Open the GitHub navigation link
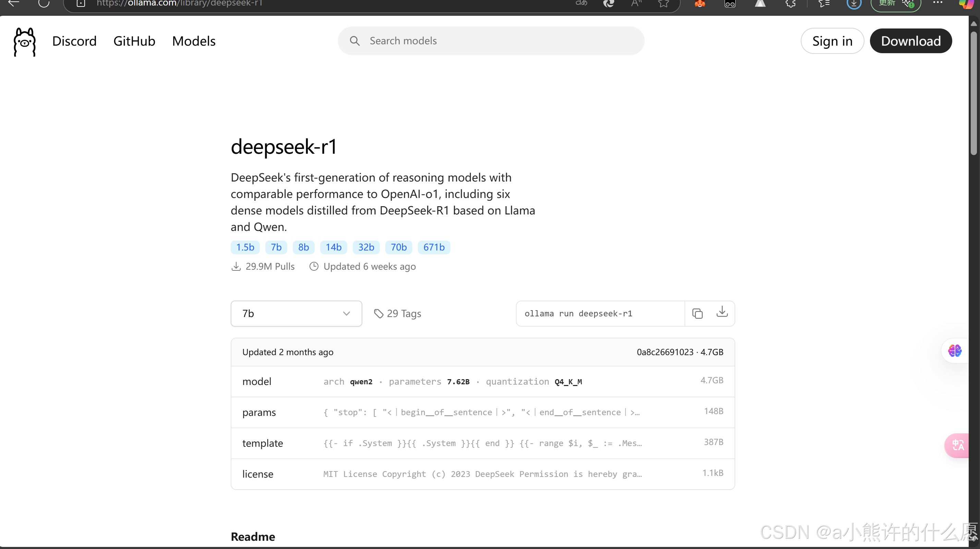Image resolution: width=980 pixels, height=549 pixels. 134,41
